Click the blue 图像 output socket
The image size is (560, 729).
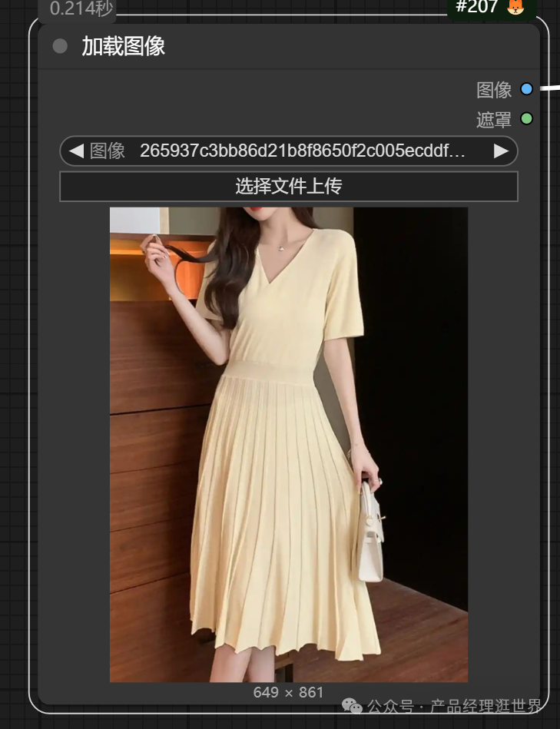tap(526, 89)
